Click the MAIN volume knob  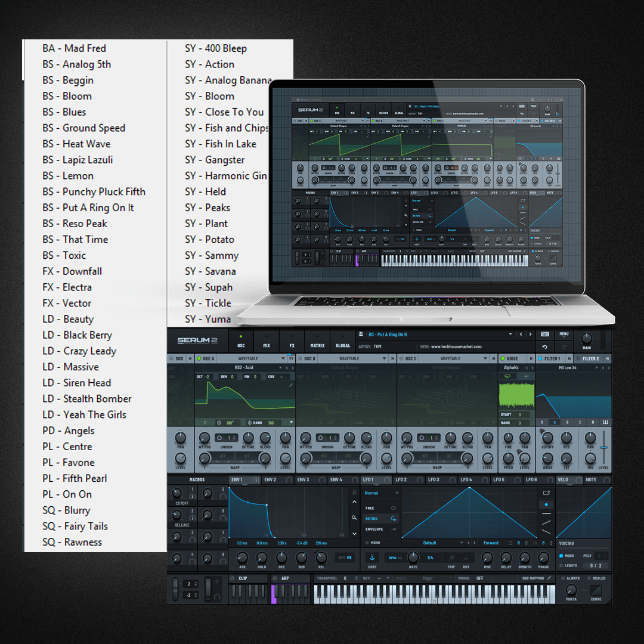click(586, 339)
